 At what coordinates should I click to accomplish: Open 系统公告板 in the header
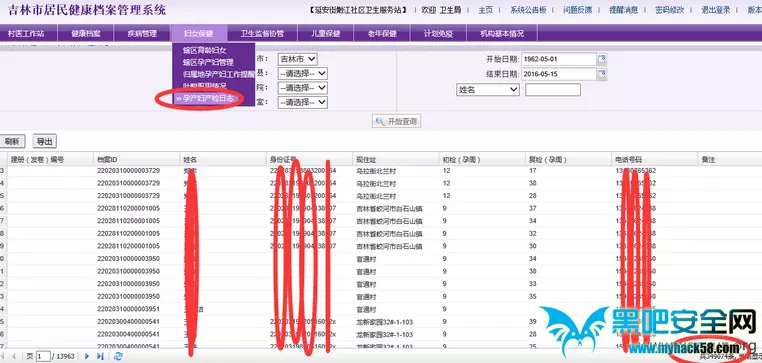click(x=529, y=10)
